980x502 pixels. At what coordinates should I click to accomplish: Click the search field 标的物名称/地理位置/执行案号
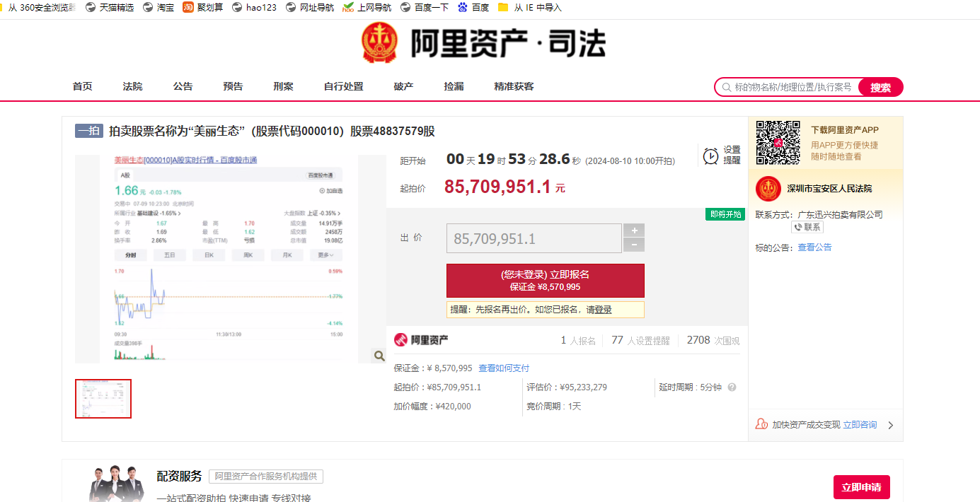pos(792,87)
